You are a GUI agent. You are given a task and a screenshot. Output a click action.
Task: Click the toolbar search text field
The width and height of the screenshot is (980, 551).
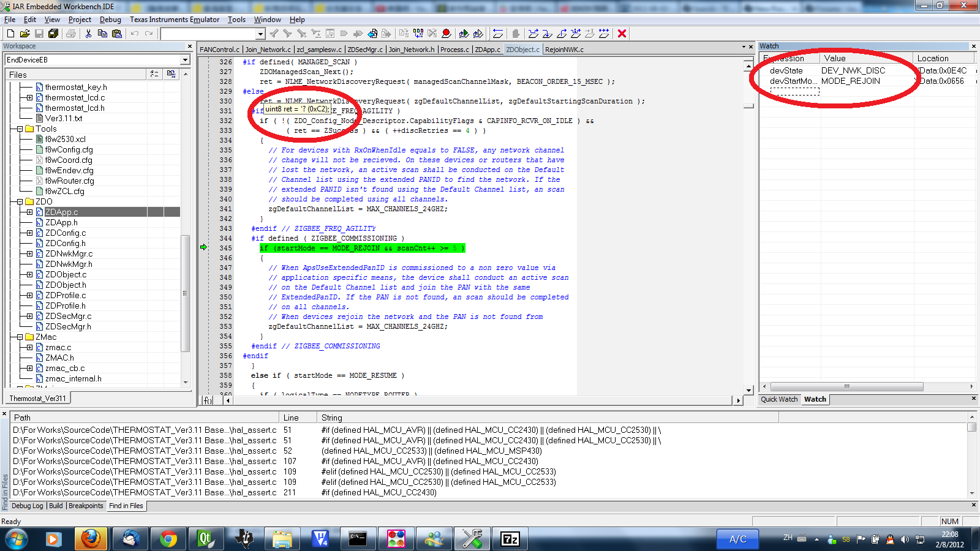(208, 34)
